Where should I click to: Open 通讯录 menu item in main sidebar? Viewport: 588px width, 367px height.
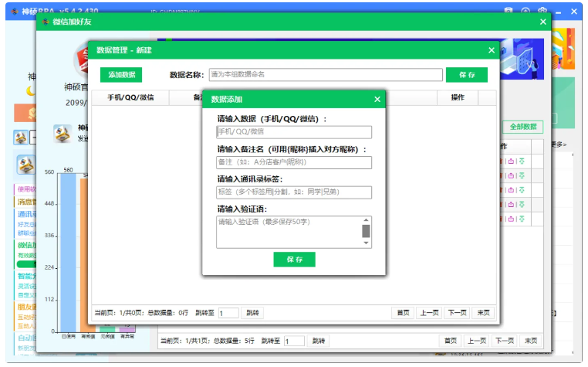25,214
